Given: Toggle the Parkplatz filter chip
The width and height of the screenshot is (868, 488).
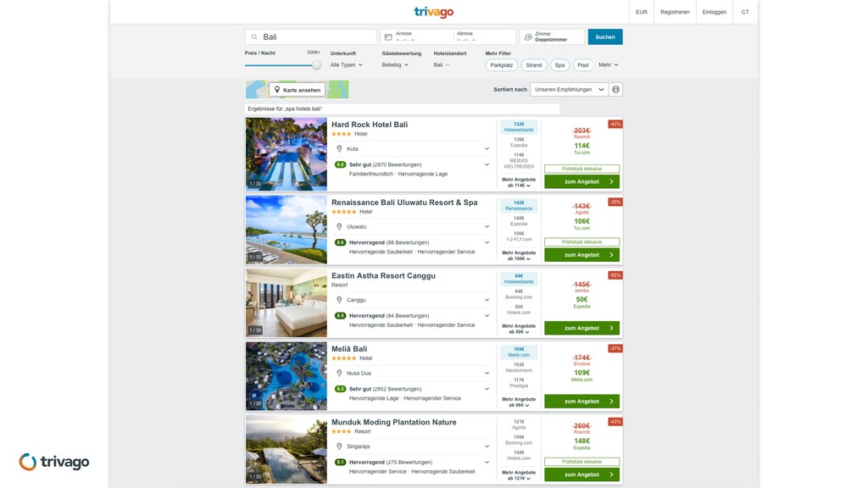Looking at the screenshot, I should pos(502,65).
